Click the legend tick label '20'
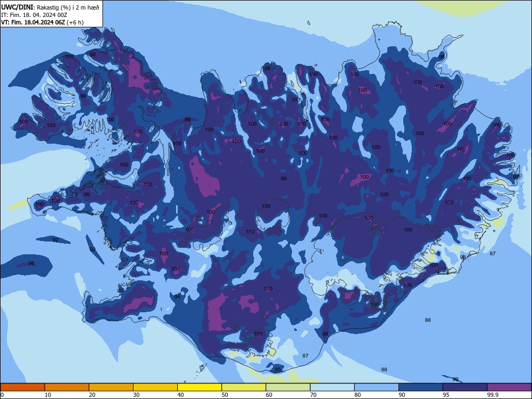 tap(92, 395)
